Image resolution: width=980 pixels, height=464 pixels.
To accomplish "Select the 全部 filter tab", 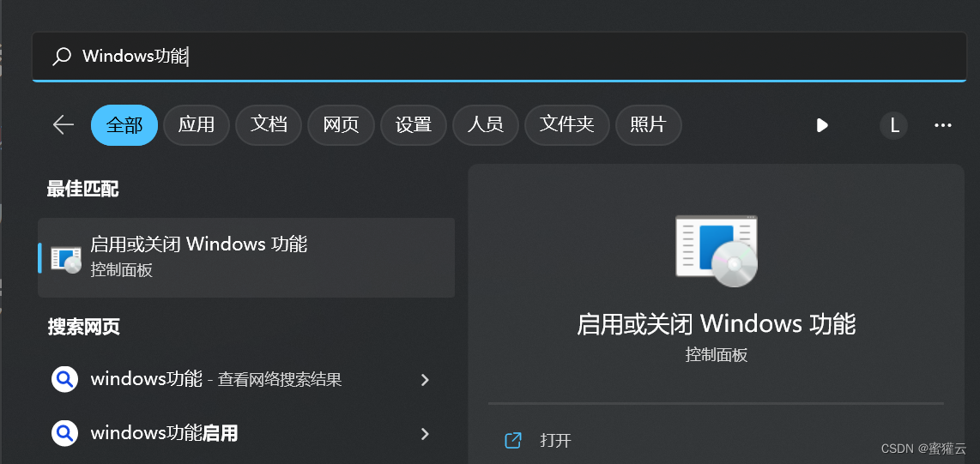I will (124, 125).
